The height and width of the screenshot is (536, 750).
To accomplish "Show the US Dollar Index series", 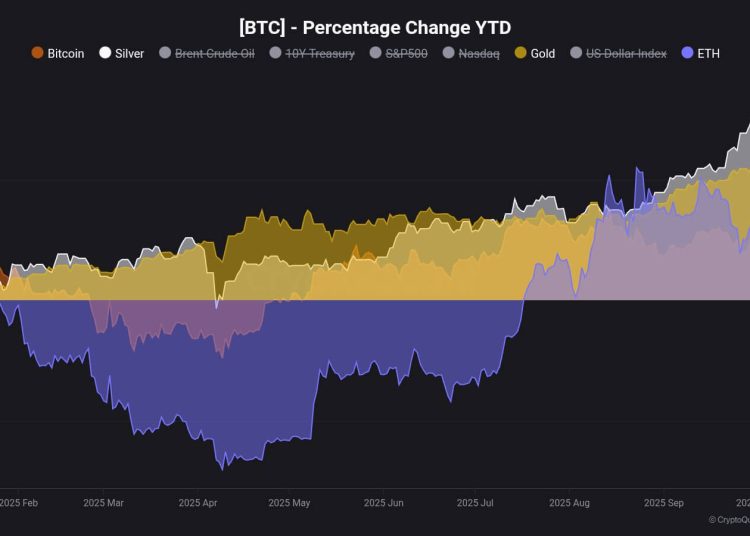I will coord(626,53).
